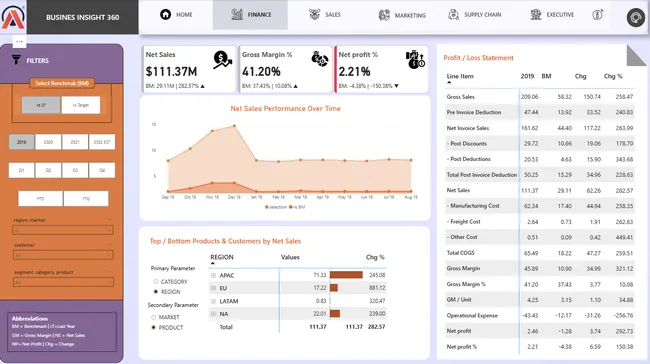Image resolution: width=650 pixels, height=364 pixels.
Task: Select the vs LY benchmark toggle
Action: pyautogui.click(x=41, y=105)
